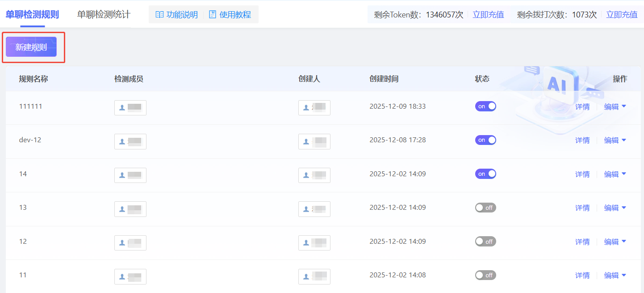Expand the 编辑 dropdown arrow for rule 111111

624,106
